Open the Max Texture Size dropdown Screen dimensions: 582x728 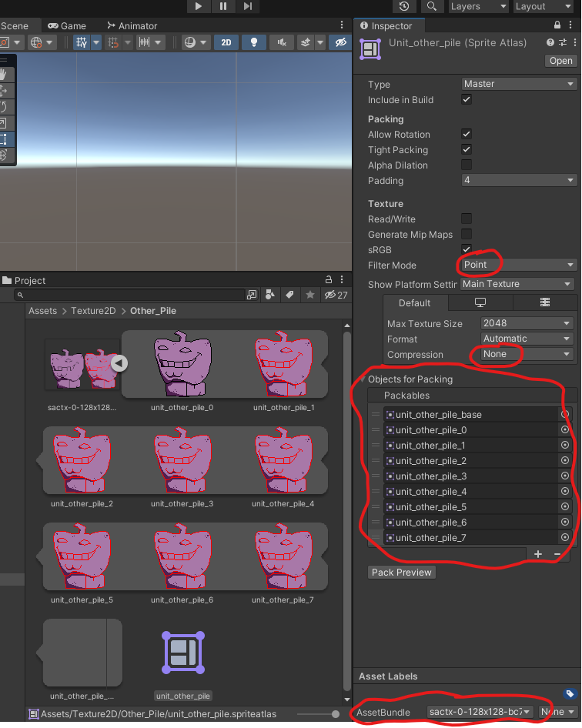pyautogui.click(x=527, y=323)
